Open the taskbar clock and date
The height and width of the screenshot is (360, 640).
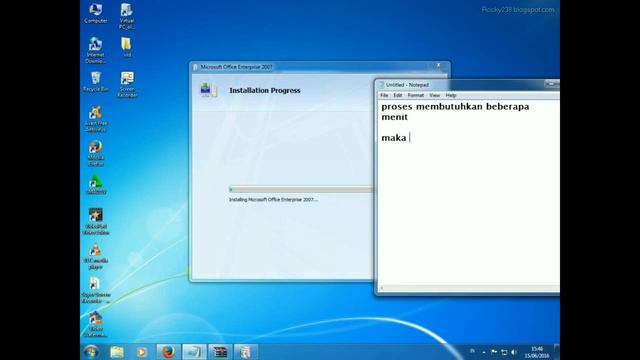tap(537, 352)
